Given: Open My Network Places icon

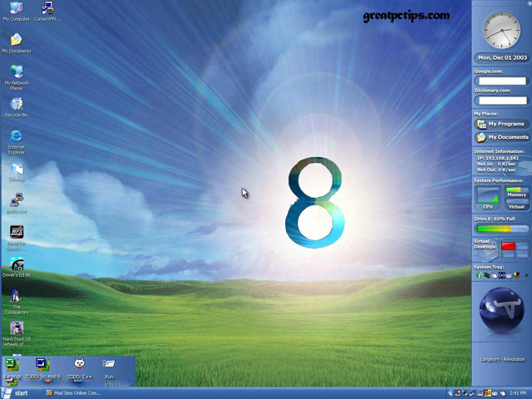Looking at the screenshot, I should (x=15, y=72).
